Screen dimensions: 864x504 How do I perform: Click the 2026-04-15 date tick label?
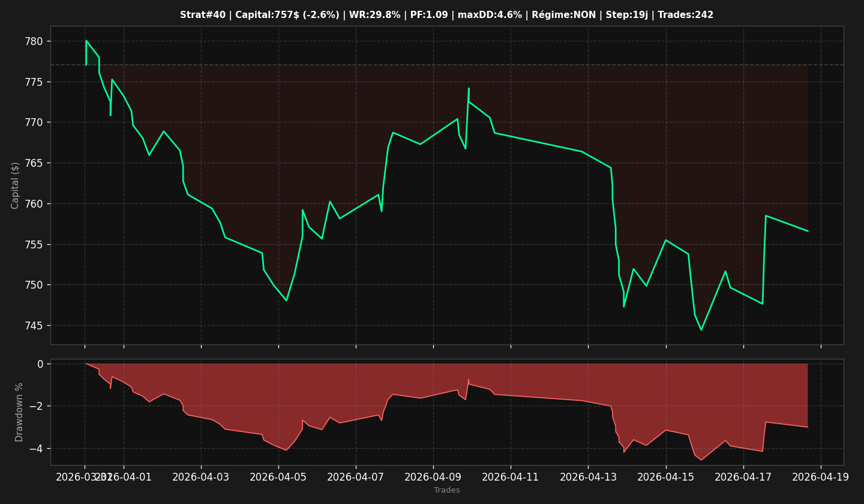click(x=666, y=477)
